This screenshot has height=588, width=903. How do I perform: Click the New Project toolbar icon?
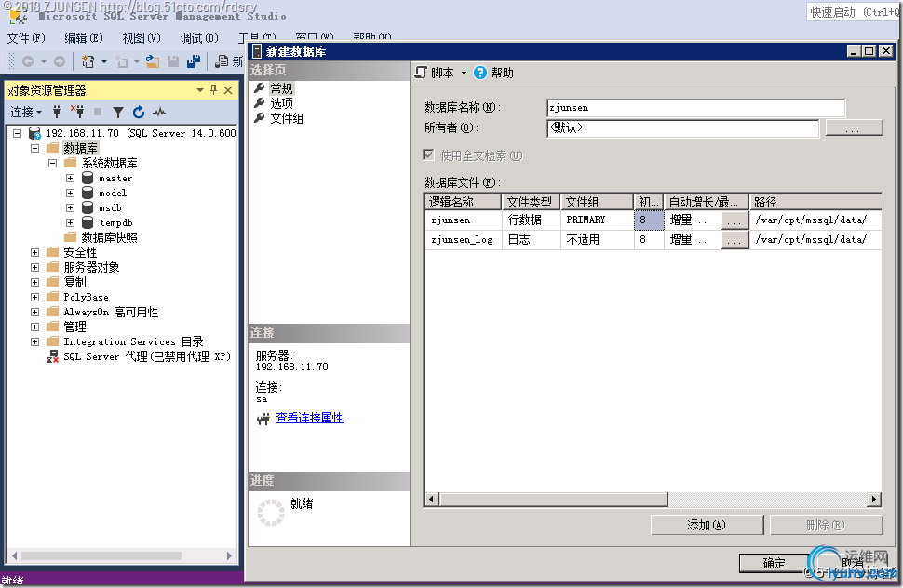click(88, 61)
